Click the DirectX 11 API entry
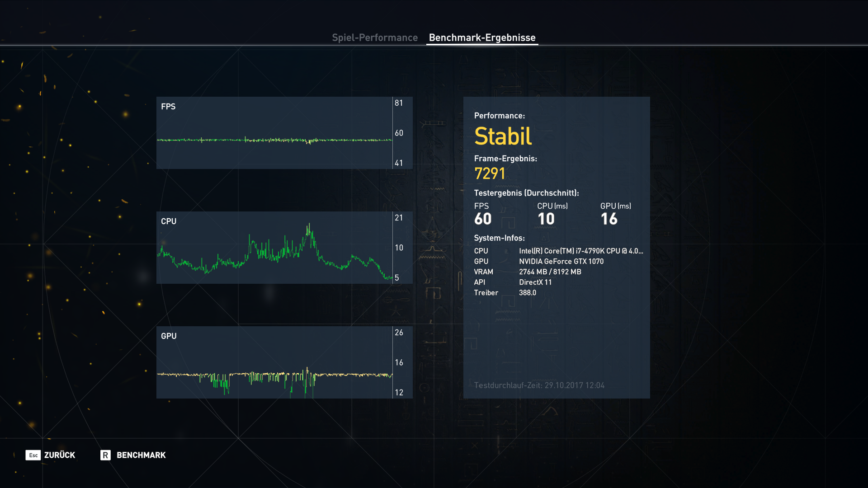The height and width of the screenshot is (488, 868). coord(535,282)
